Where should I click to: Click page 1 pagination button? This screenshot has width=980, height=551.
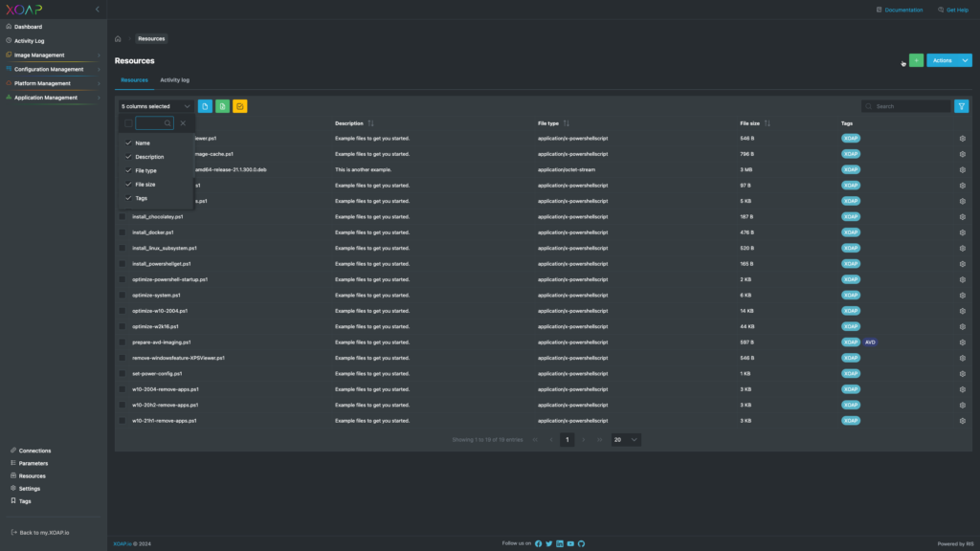[x=568, y=440]
